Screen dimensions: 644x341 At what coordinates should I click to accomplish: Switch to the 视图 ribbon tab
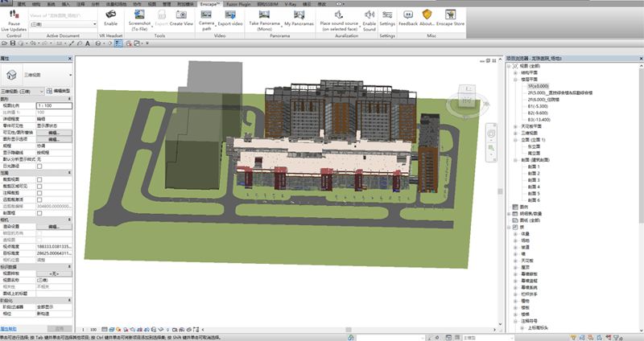(151, 4)
